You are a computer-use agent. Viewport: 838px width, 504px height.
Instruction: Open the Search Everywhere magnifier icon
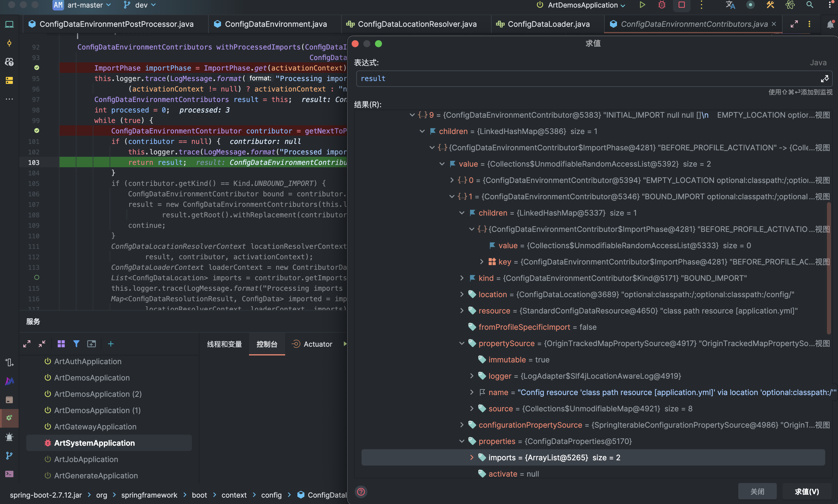pos(809,5)
